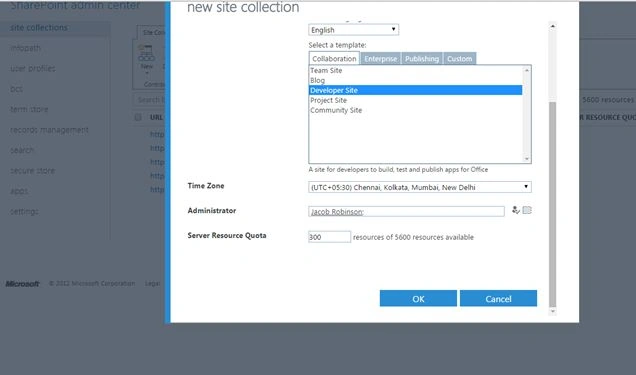Click the OK button
Screen dimensions: 636x375
[x=418, y=298]
